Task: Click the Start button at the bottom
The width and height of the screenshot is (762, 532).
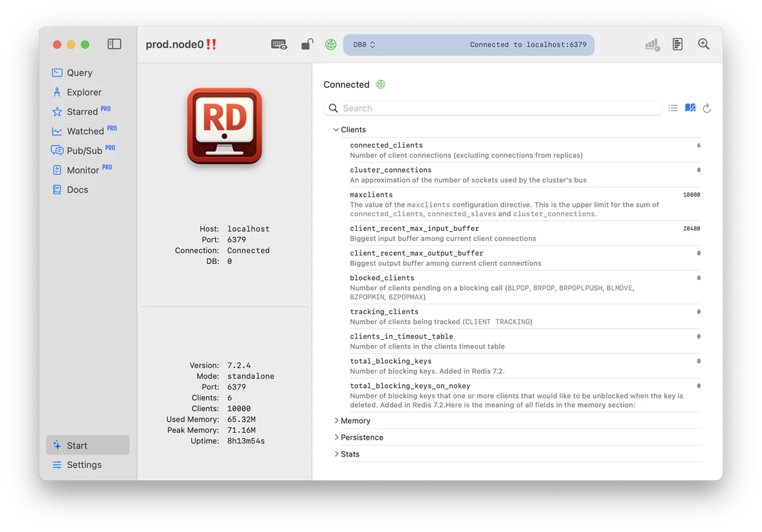Action: tap(79, 445)
